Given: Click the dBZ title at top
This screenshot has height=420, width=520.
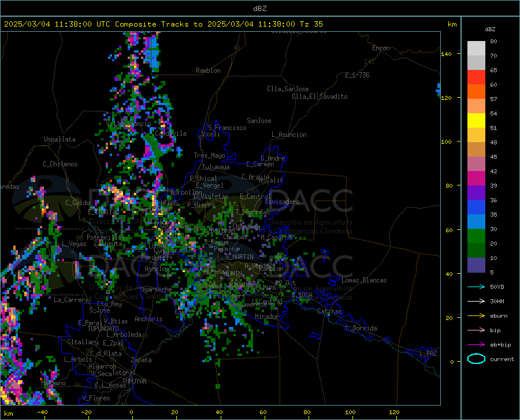Looking at the screenshot, I should coord(259,9).
